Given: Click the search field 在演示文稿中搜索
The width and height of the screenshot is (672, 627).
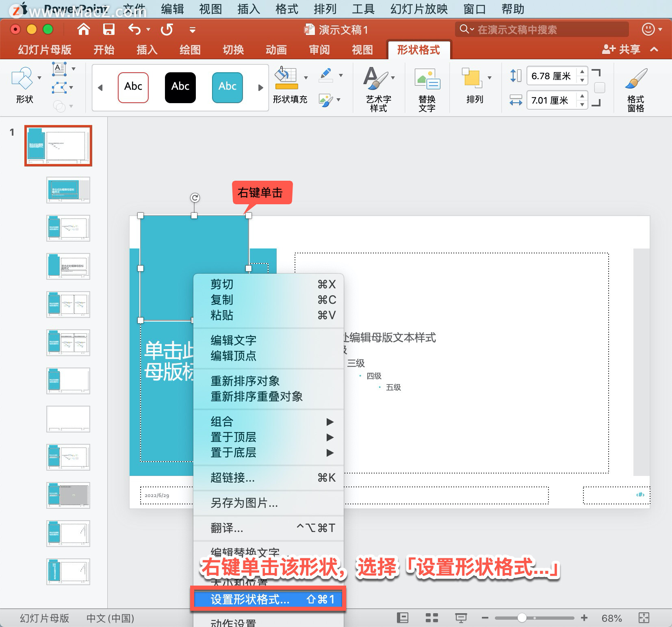Looking at the screenshot, I should pyautogui.click(x=542, y=29).
